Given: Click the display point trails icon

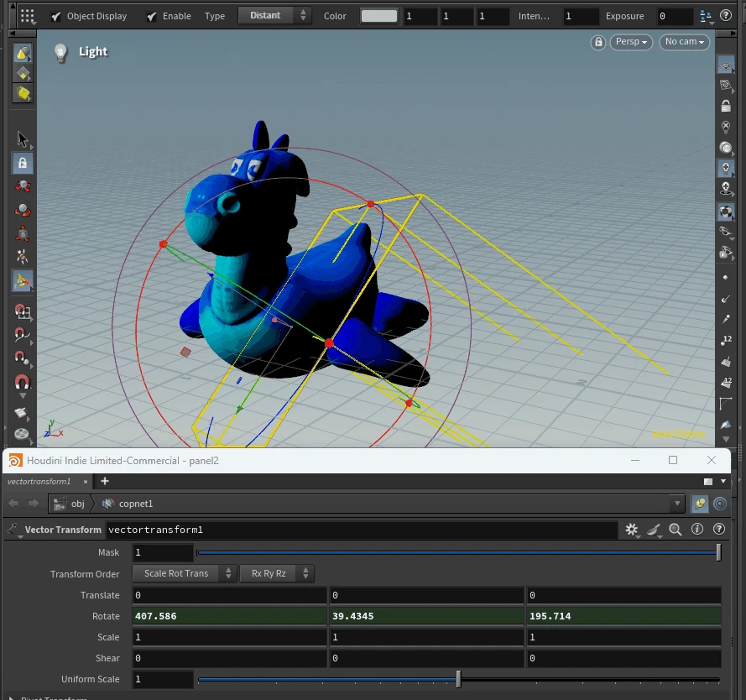Looking at the screenshot, I should [726, 319].
